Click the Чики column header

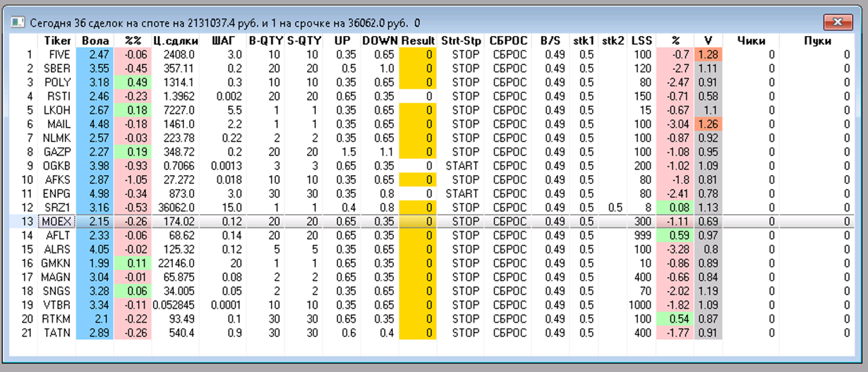751,41
